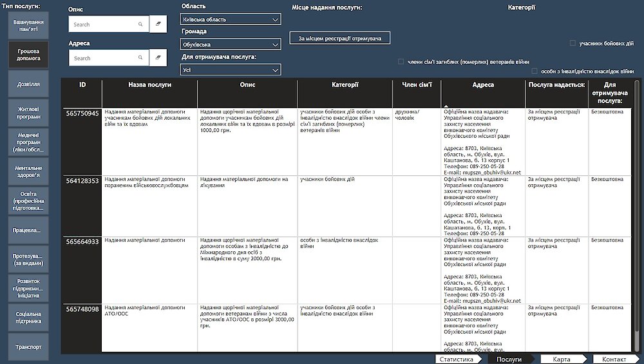Open the Область dropdown showing Київська область
Viewport: 644px width, 364px height.
(x=231, y=19)
